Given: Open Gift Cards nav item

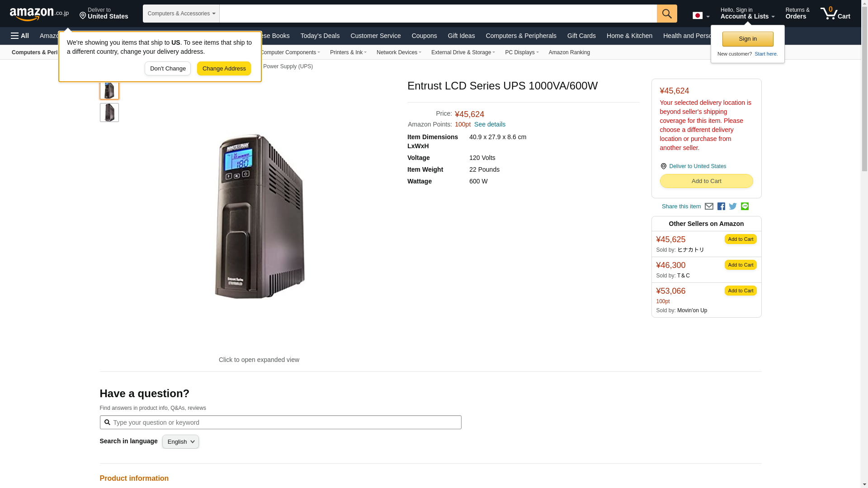Looking at the screenshot, I should [581, 36].
